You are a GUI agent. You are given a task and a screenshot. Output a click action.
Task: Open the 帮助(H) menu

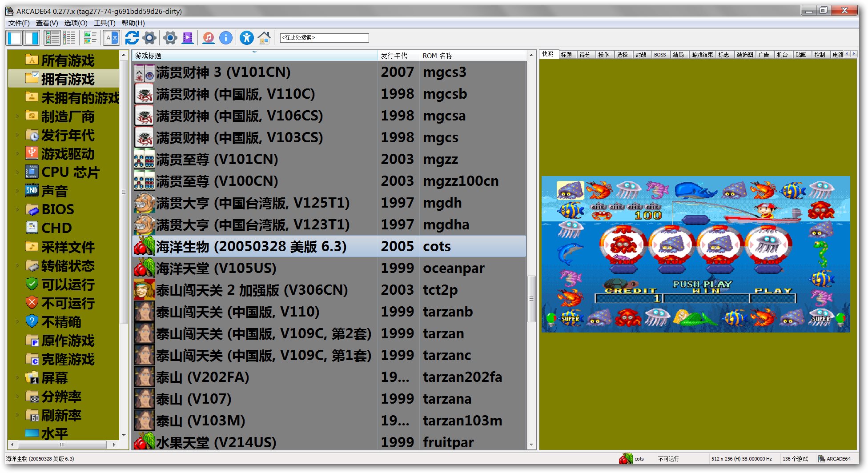(x=133, y=23)
